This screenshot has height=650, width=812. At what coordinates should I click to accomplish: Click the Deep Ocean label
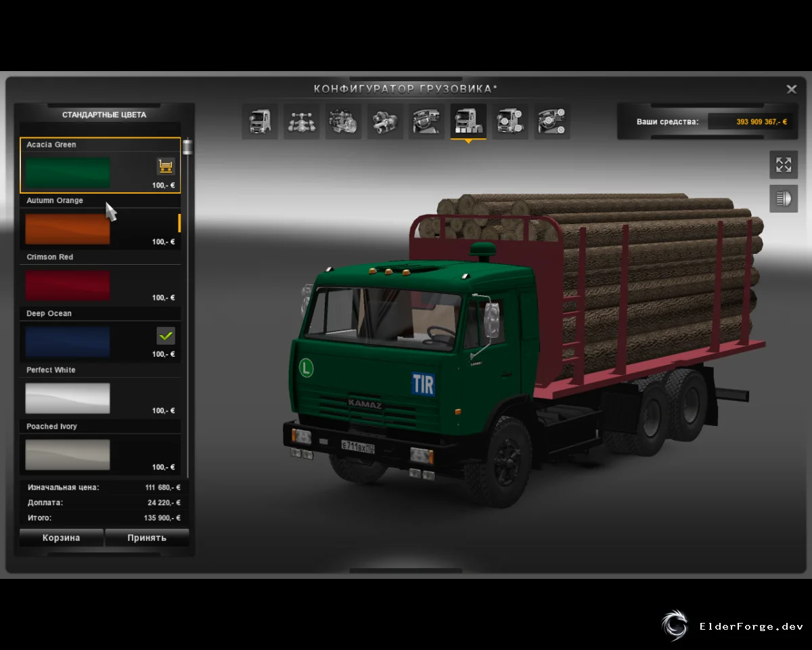(49, 313)
